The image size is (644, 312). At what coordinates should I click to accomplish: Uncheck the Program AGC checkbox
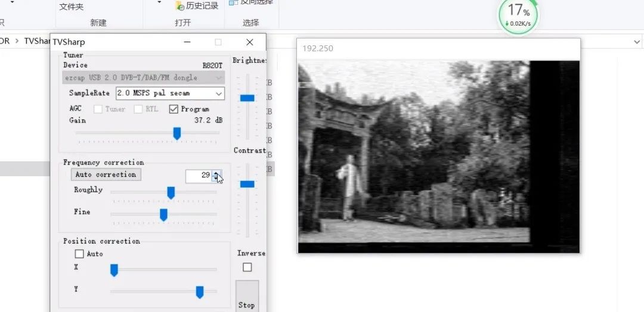click(x=174, y=109)
